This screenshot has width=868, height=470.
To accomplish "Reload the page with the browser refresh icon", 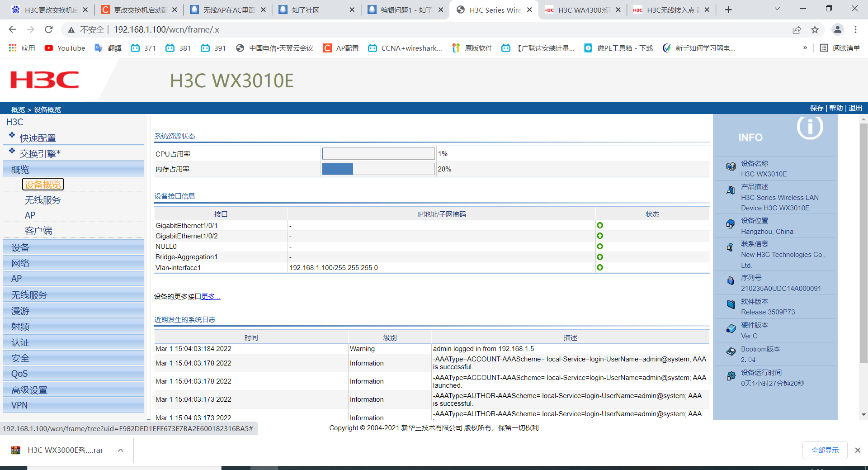I will (49, 29).
